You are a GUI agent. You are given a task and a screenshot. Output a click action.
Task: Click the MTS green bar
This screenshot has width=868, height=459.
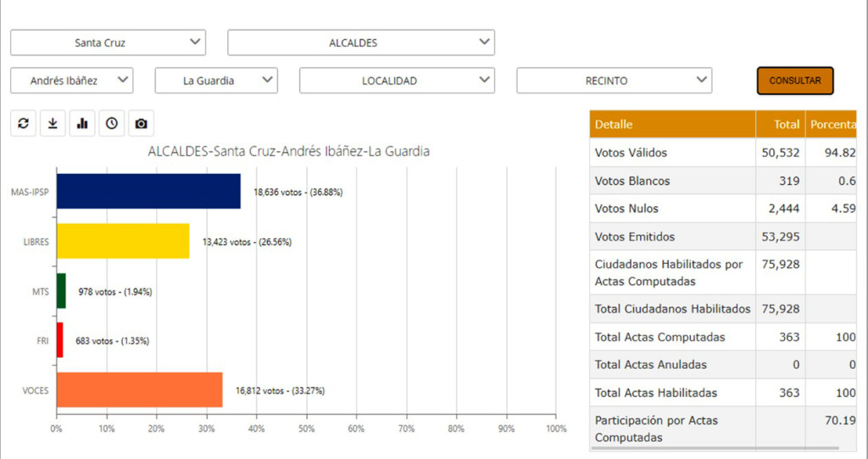pyautogui.click(x=61, y=291)
